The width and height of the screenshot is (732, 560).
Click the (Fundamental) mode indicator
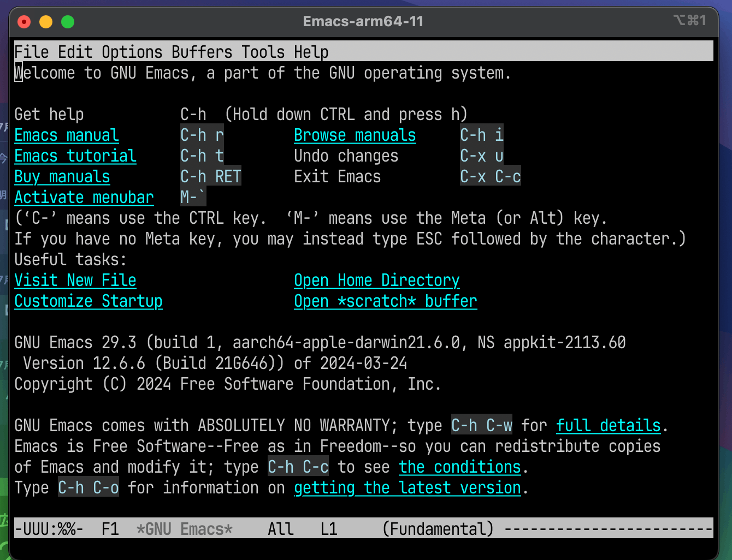click(438, 529)
